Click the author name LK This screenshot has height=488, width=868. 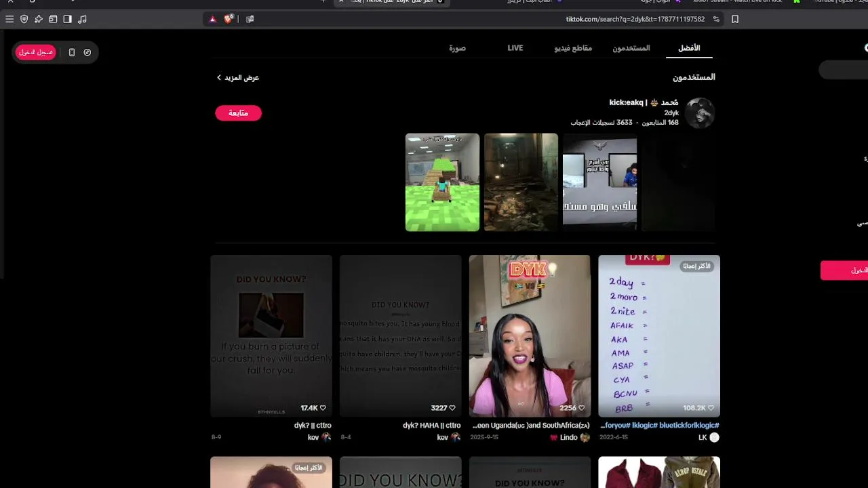[x=703, y=438]
